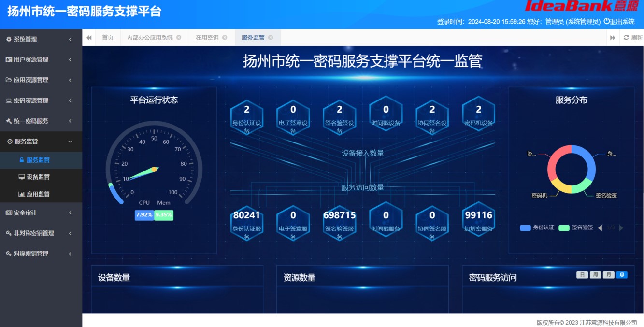Select the 日 time range button
The width and height of the screenshot is (644, 327).
[582, 275]
